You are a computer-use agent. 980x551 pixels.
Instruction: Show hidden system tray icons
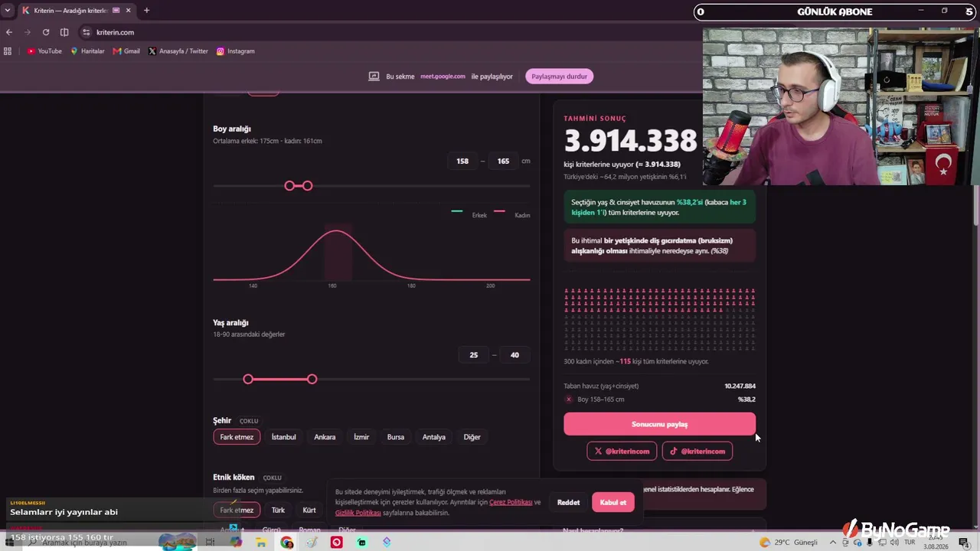tap(834, 543)
